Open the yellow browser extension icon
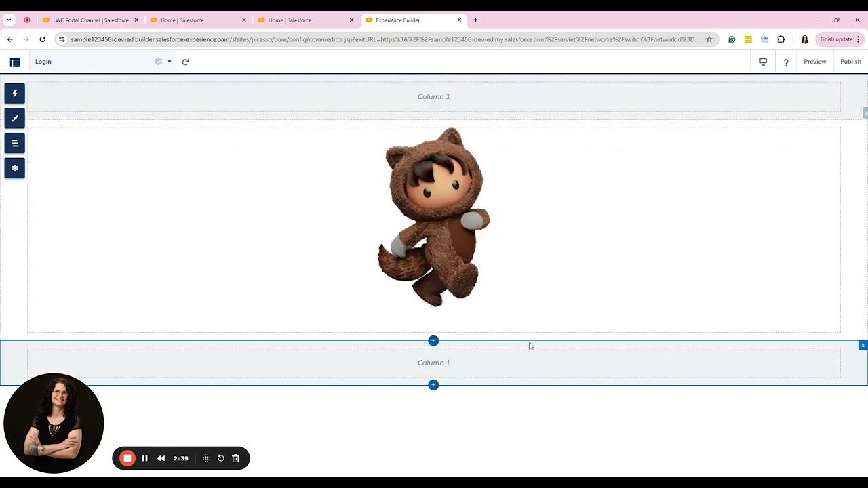 click(x=748, y=39)
